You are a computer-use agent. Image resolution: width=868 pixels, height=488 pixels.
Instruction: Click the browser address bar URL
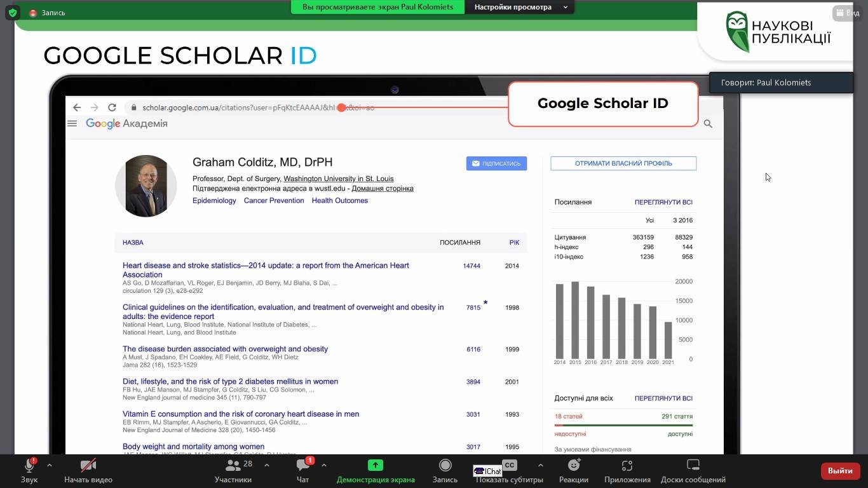(x=258, y=107)
